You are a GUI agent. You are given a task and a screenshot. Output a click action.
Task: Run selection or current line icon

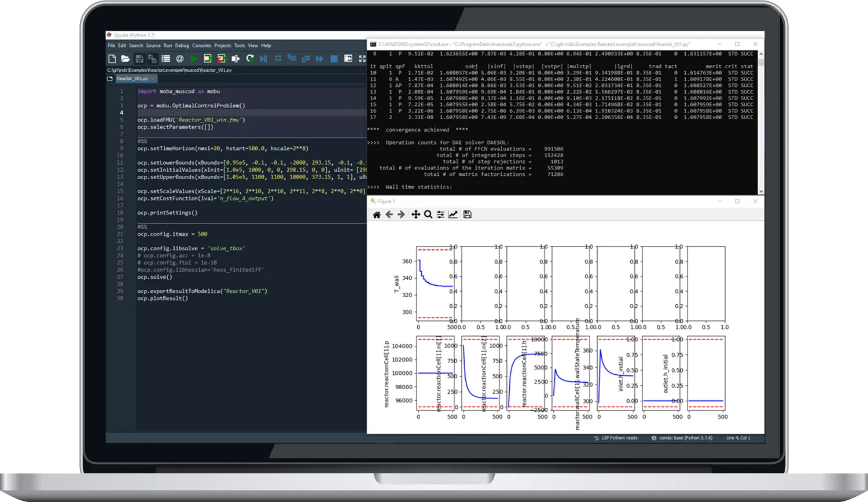pyautogui.click(x=236, y=58)
